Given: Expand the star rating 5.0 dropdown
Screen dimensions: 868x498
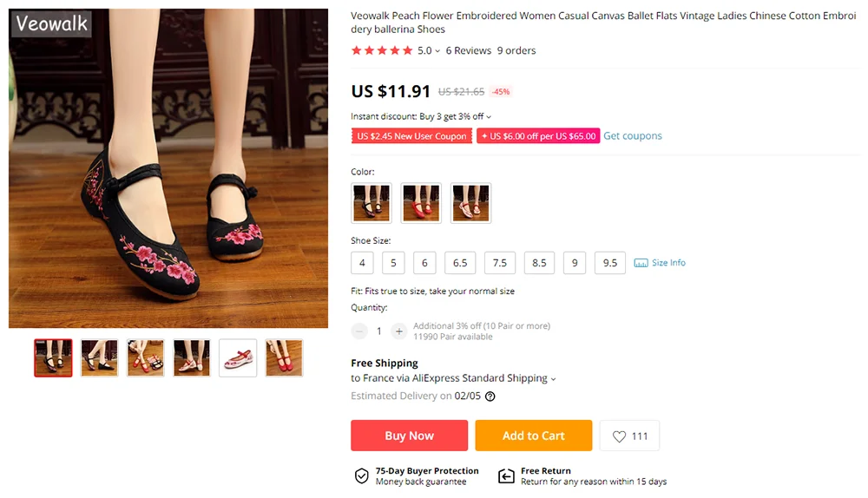Looking at the screenshot, I should tap(437, 51).
